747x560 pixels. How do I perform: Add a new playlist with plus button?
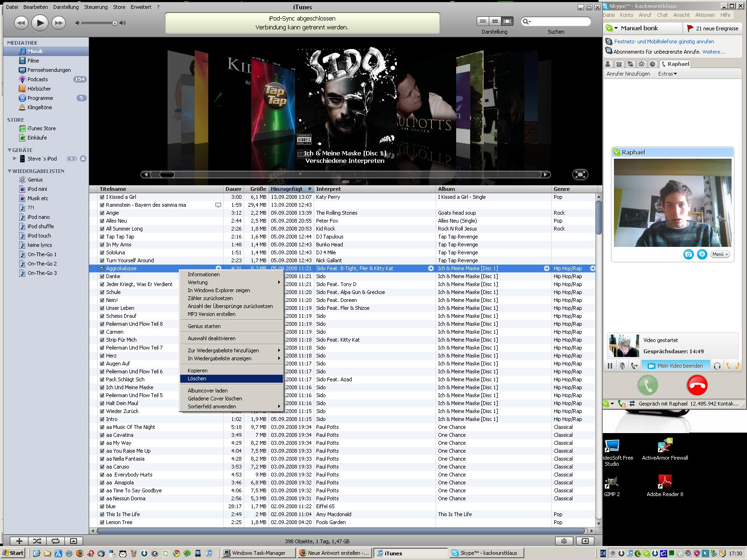click(19, 541)
